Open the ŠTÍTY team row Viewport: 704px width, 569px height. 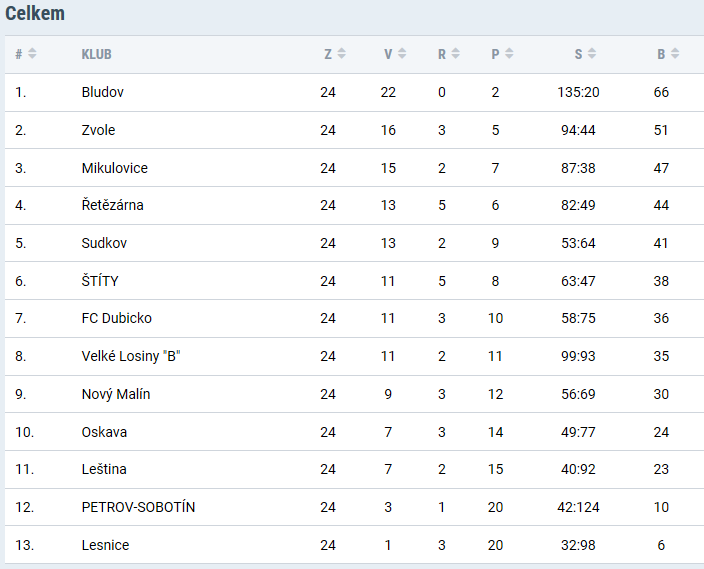click(355, 281)
